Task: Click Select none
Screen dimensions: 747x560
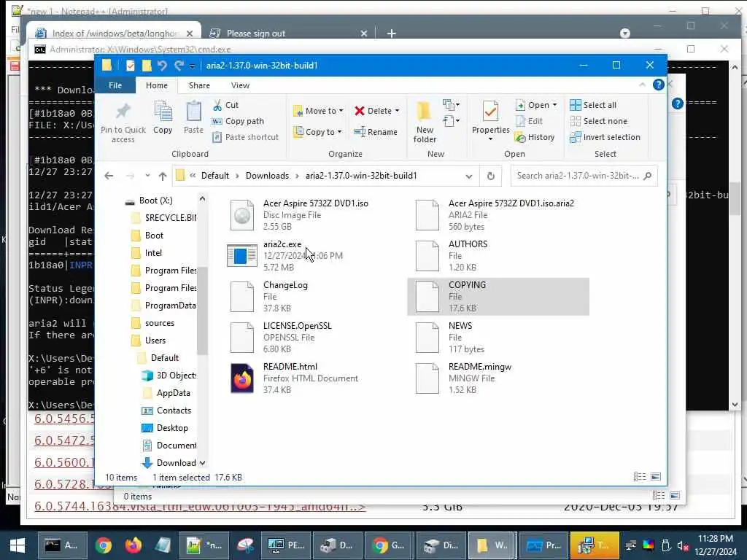Action: [x=598, y=121]
